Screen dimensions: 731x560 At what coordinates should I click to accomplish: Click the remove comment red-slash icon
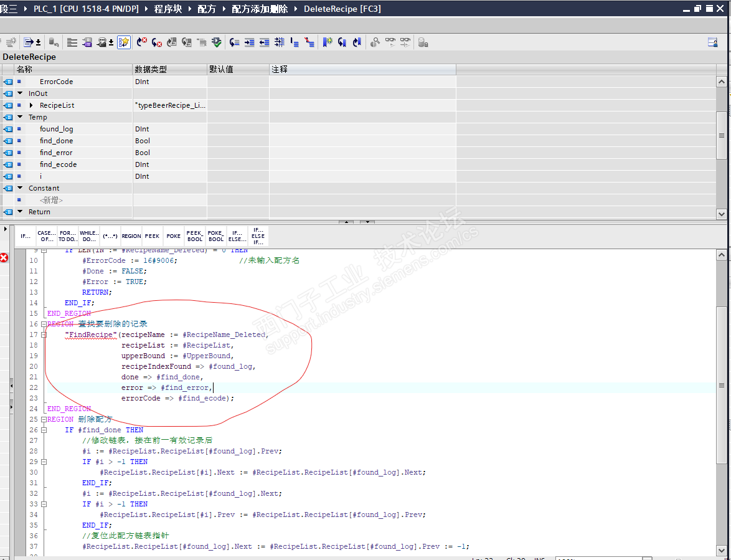pyautogui.click(x=309, y=42)
